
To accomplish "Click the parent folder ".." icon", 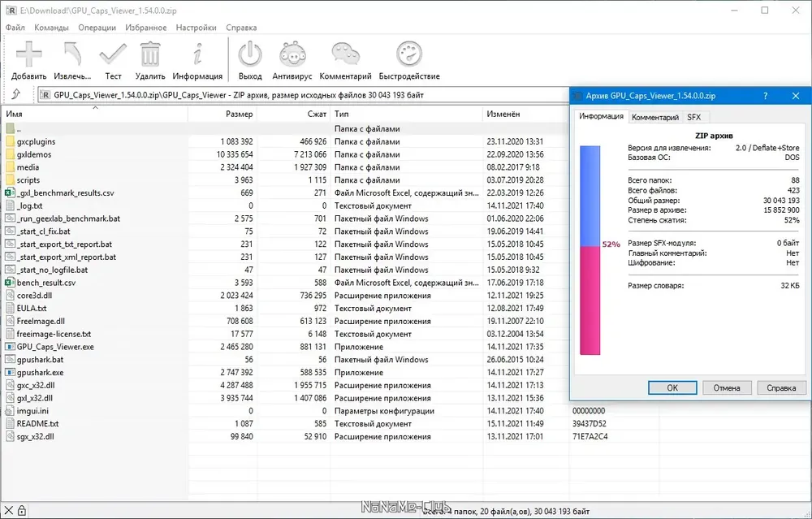I will tap(11, 128).
